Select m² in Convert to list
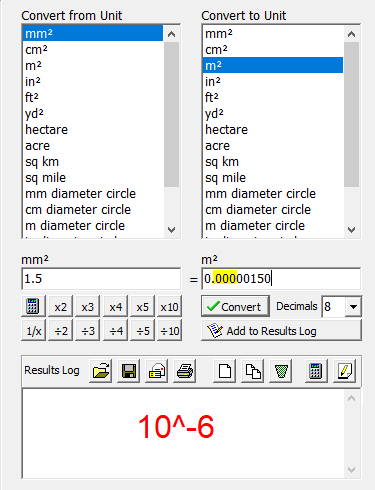Screen dimensions: 375x490 pos(273,65)
